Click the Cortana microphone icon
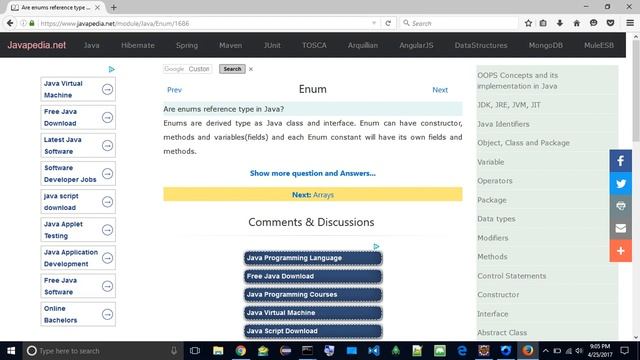Viewport: 640px width, 360px height. pos(173,351)
